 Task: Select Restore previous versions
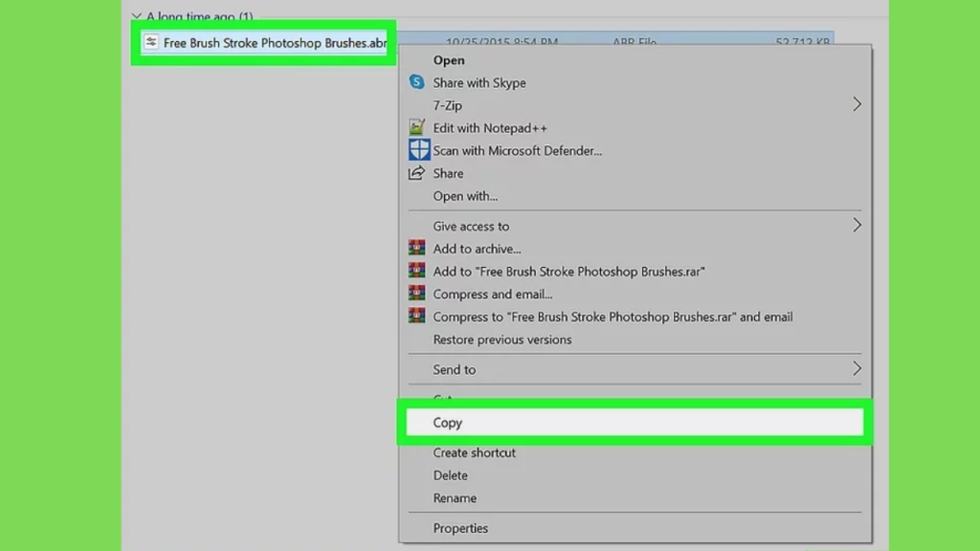click(501, 340)
